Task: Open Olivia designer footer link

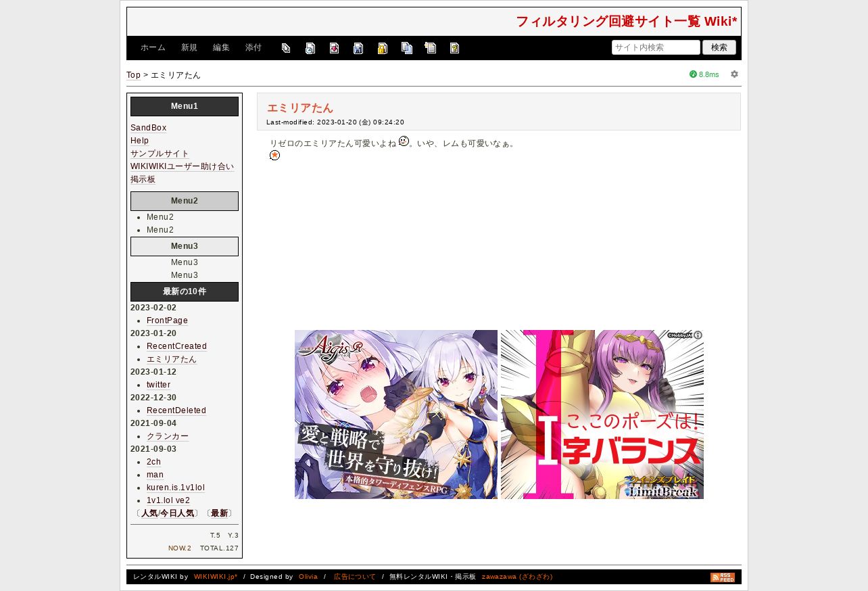Action: pos(308,577)
